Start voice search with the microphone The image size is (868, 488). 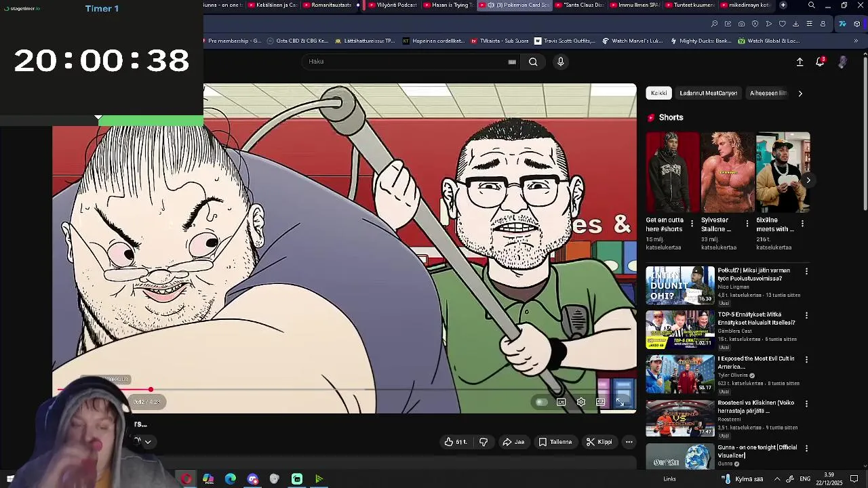pyautogui.click(x=560, y=62)
